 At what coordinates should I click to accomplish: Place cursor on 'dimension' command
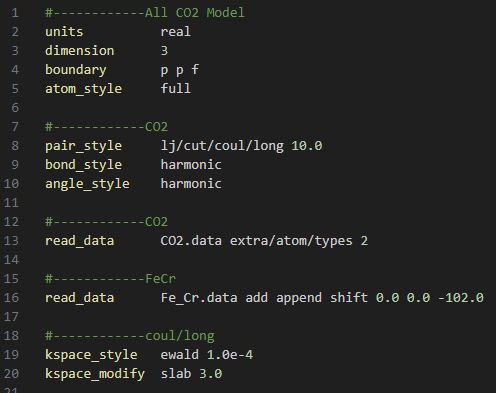coord(80,51)
